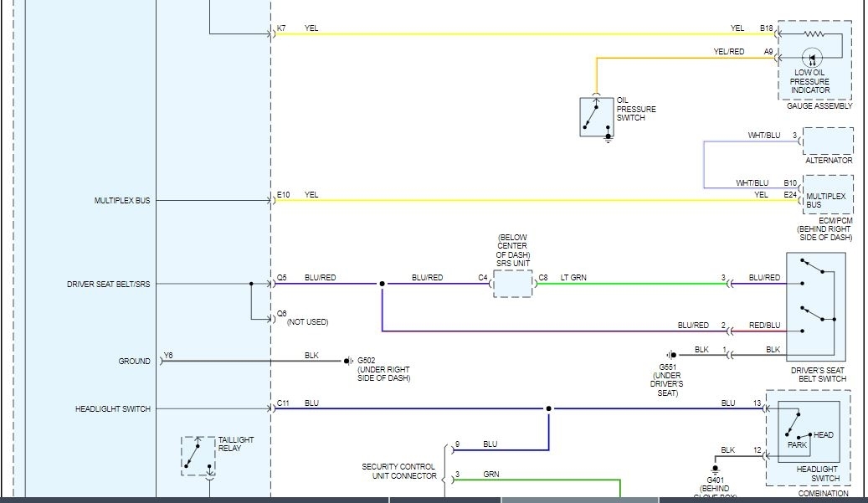Click the B18 pin label
The image size is (868, 503).
(766, 28)
